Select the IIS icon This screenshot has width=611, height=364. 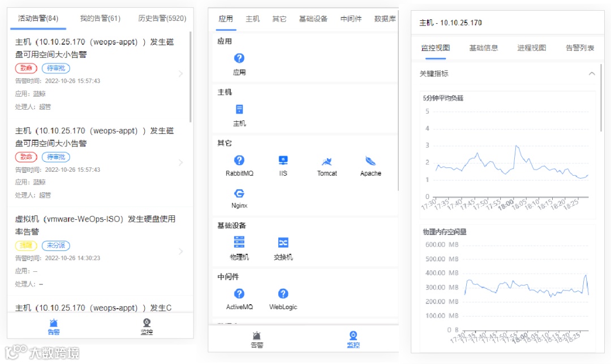tap(283, 161)
